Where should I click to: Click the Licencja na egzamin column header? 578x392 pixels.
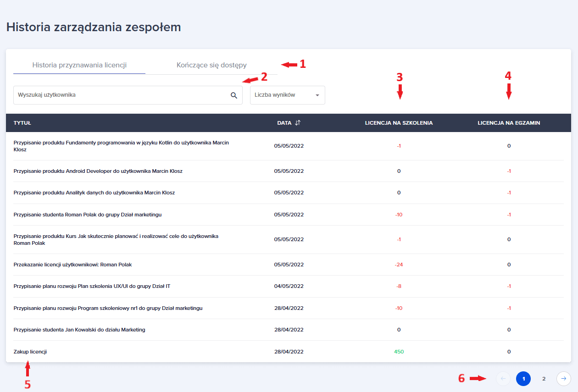tap(509, 123)
